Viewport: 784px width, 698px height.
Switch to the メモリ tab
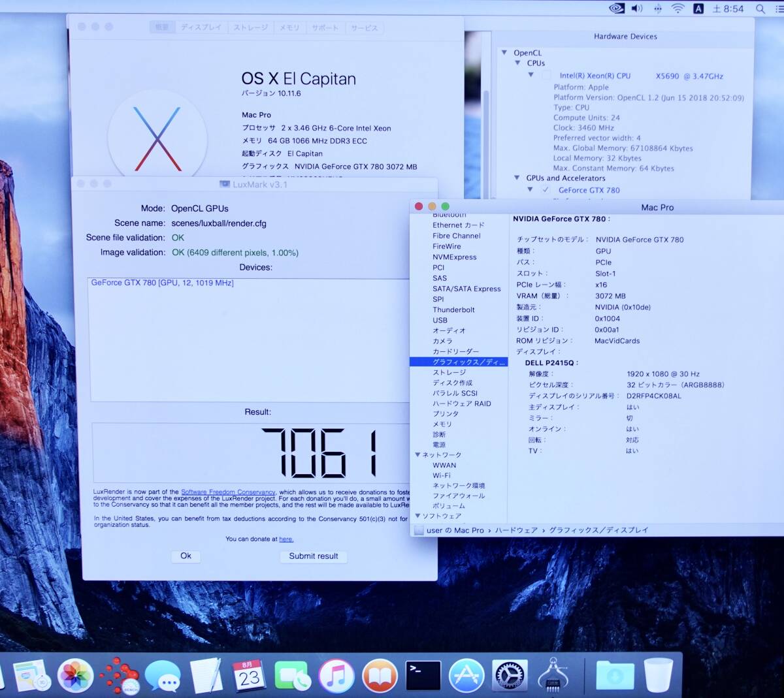pos(289,27)
